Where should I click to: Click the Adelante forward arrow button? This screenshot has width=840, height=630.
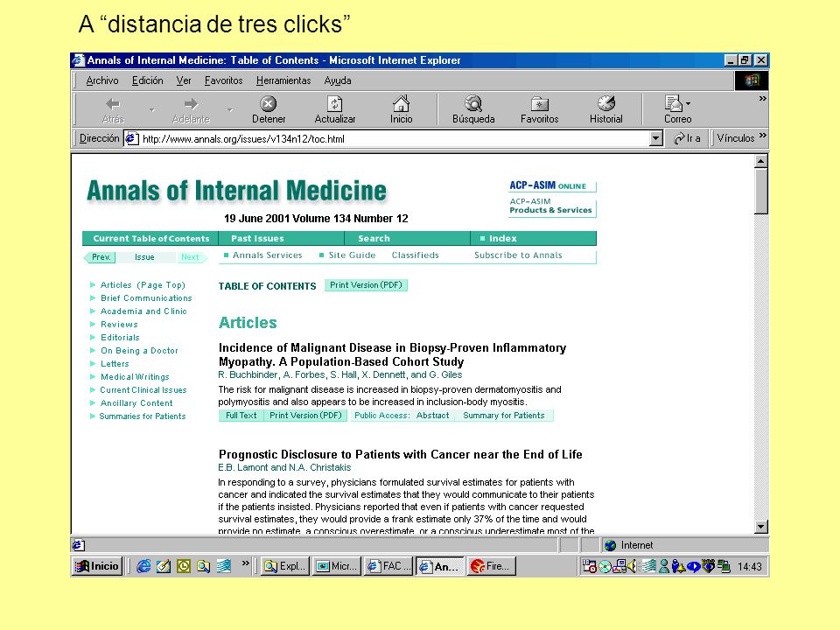coord(191,110)
